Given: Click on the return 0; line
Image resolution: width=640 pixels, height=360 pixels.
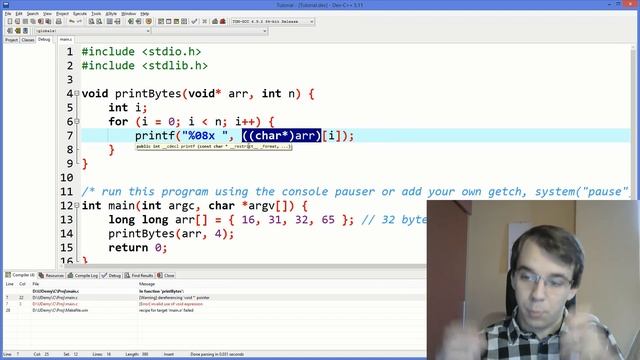Looking at the screenshot, I should (x=138, y=248).
